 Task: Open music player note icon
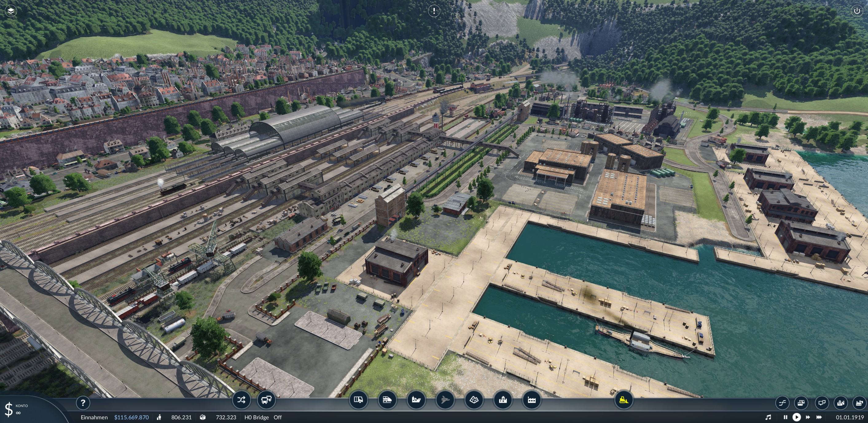point(768,417)
